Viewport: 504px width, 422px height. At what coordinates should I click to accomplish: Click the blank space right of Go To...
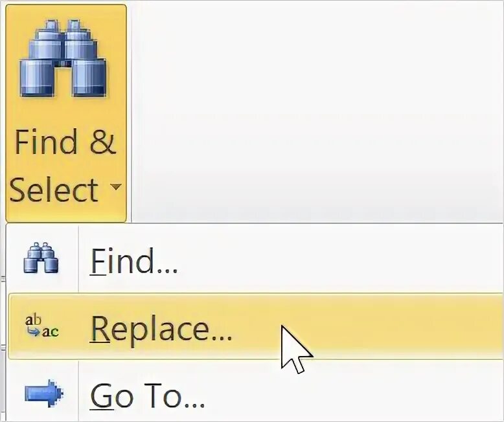354,392
